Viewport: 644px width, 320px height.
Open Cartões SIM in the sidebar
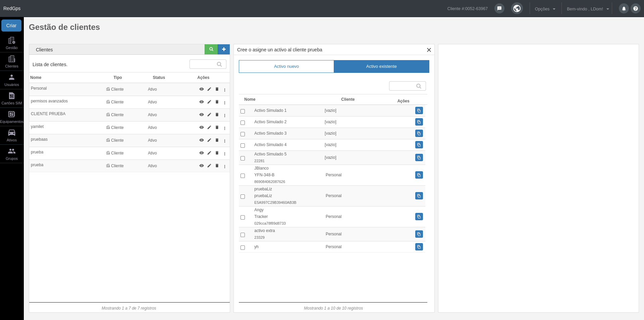12,98
